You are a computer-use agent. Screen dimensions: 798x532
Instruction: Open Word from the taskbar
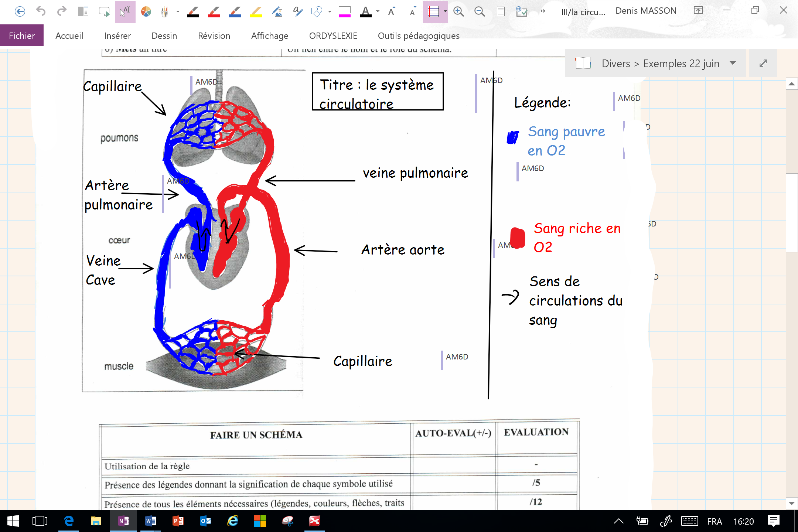click(x=151, y=521)
